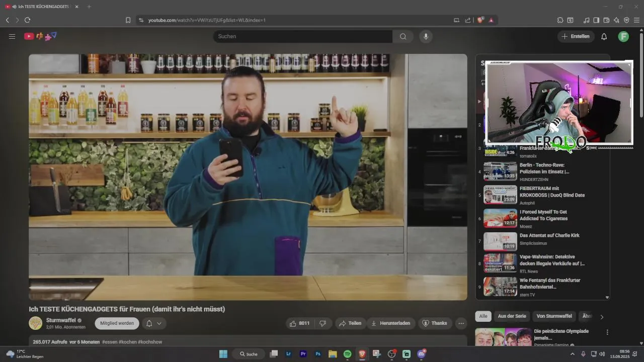Open the browser main menu
Screen dimensions: 644x362
point(637,20)
